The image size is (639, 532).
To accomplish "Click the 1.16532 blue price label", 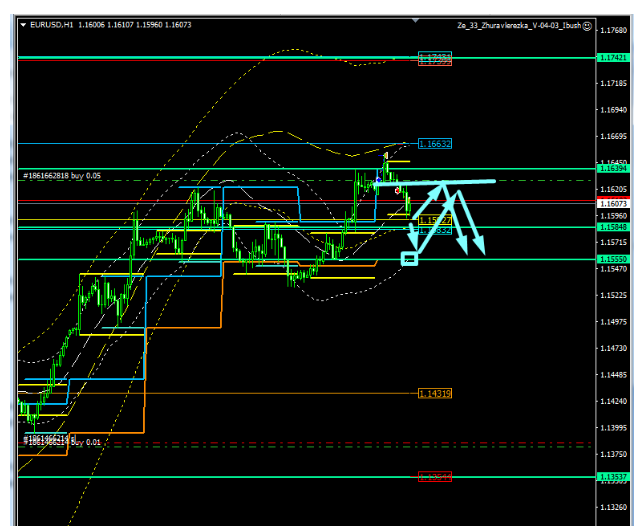I will click(x=435, y=144).
